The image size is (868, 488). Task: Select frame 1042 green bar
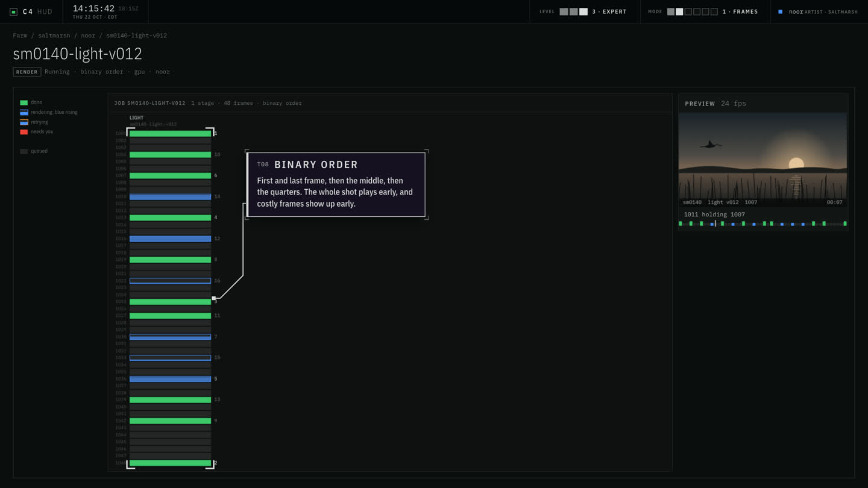coord(171,421)
